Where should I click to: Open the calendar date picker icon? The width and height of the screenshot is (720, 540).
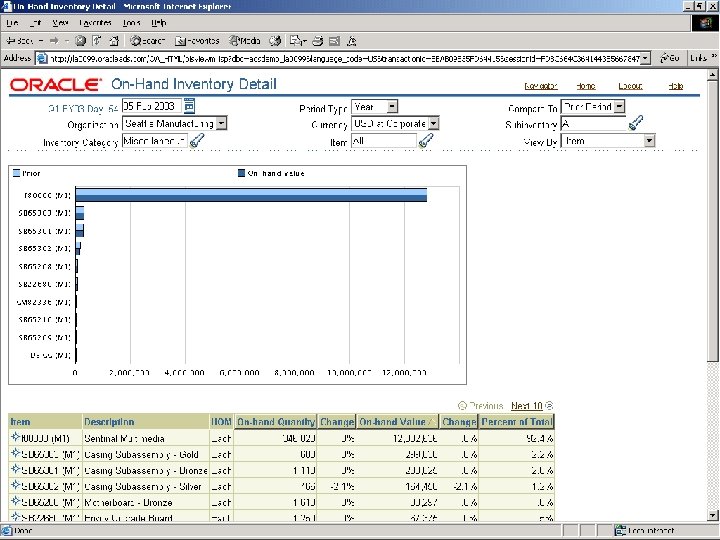pos(189,106)
